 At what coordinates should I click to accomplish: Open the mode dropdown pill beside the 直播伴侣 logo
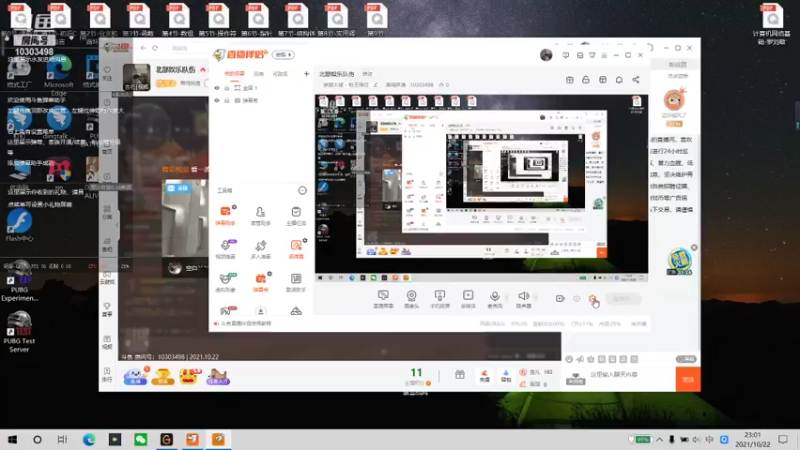pyautogui.click(x=283, y=55)
